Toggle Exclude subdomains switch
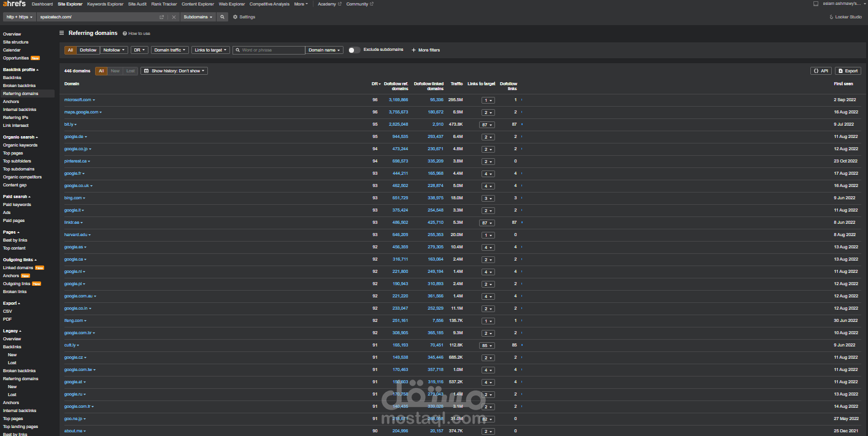 click(354, 50)
